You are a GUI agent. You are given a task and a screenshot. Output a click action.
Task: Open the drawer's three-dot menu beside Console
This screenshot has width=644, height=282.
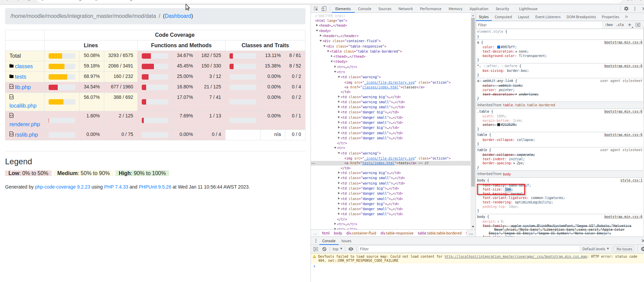[316, 241]
